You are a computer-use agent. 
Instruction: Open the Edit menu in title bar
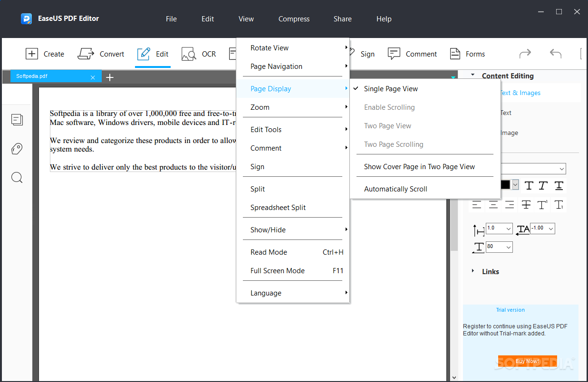(208, 19)
